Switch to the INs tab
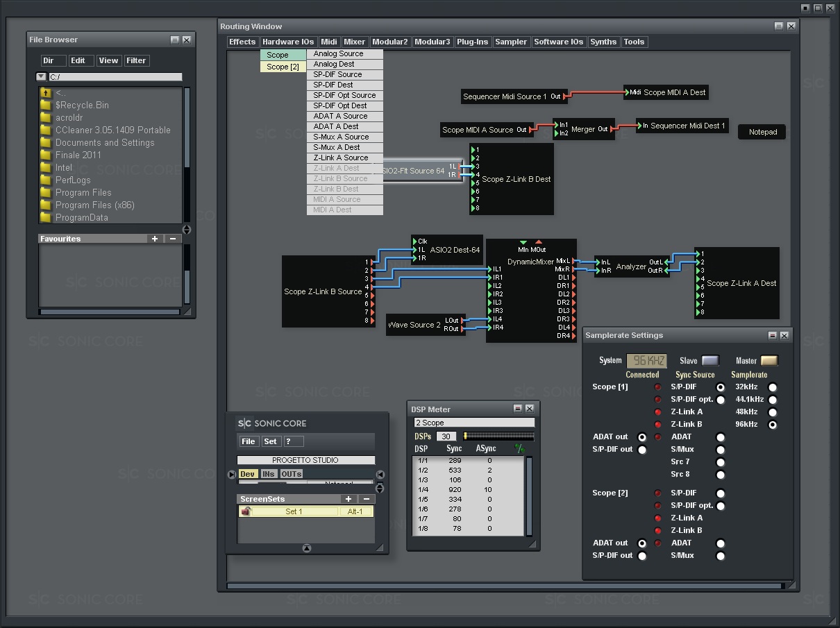The width and height of the screenshot is (840, 628). (269, 474)
